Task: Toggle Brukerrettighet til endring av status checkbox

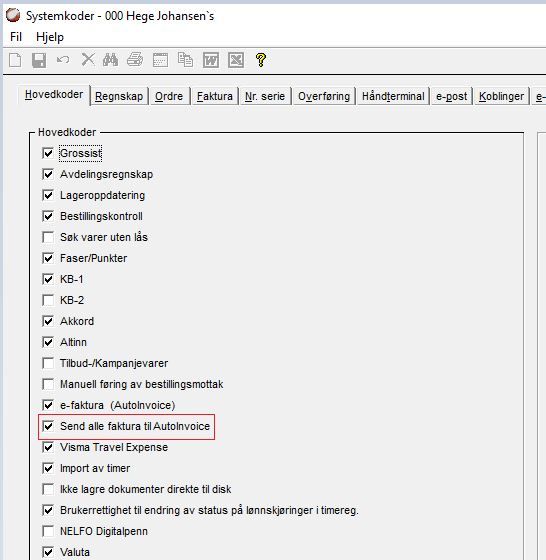Action: (48, 510)
